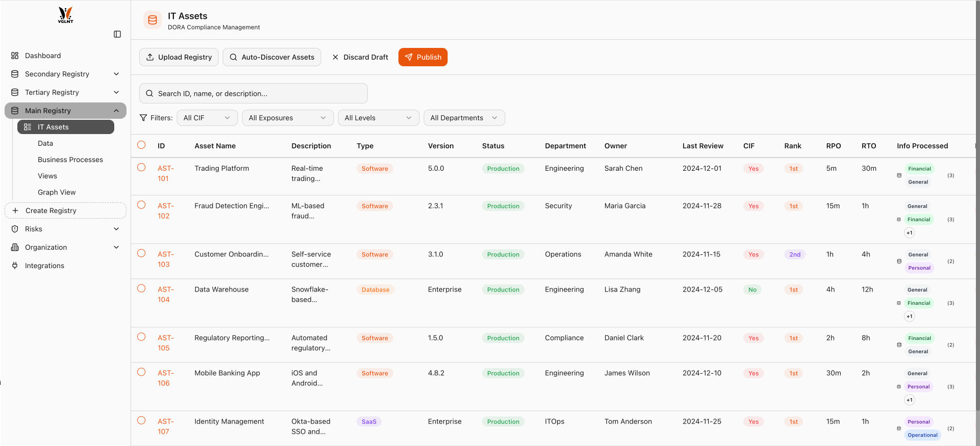Select the AST-103 Customer Onboarding row circle
980x446 pixels.
pos(141,253)
